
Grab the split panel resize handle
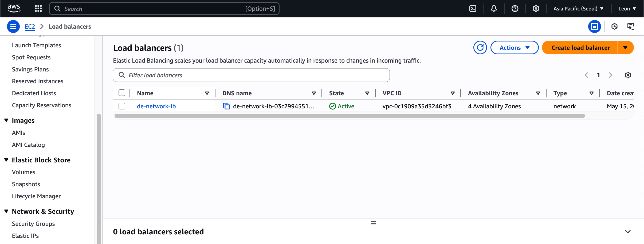tap(373, 223)
